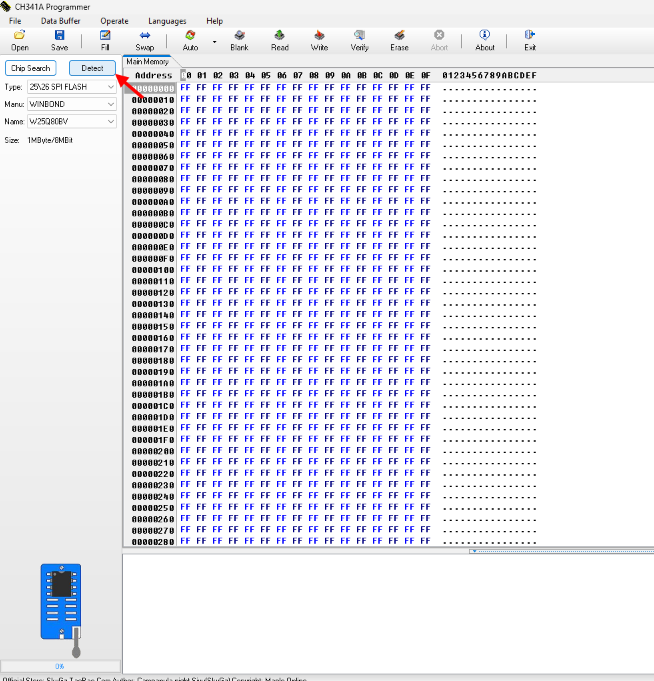Expand the Type combo box
The image size is (654, 681).
coord(110,87)
